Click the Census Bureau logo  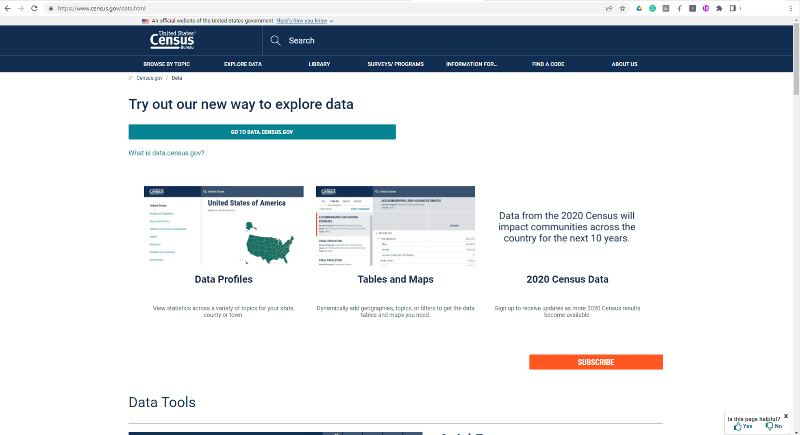point(172,40)
